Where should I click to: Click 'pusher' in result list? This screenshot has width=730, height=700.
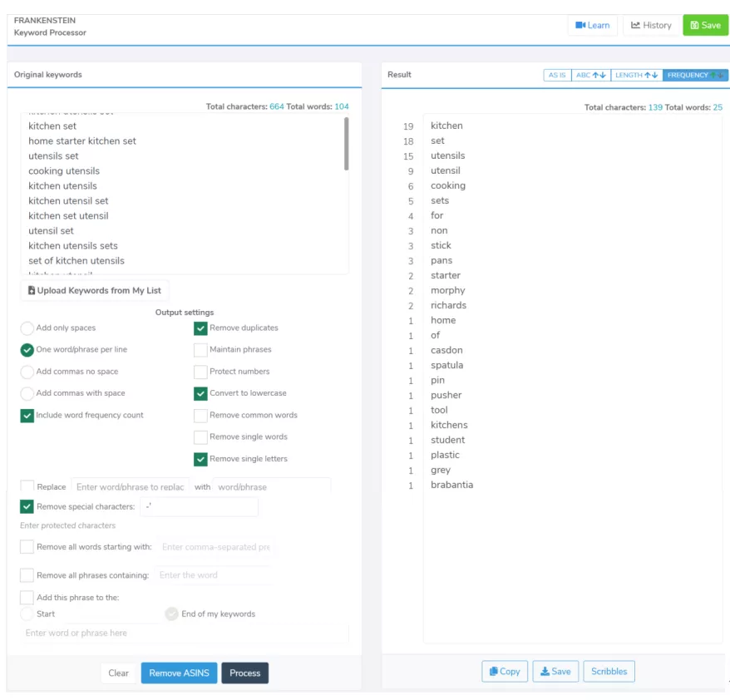pos(446,395)
